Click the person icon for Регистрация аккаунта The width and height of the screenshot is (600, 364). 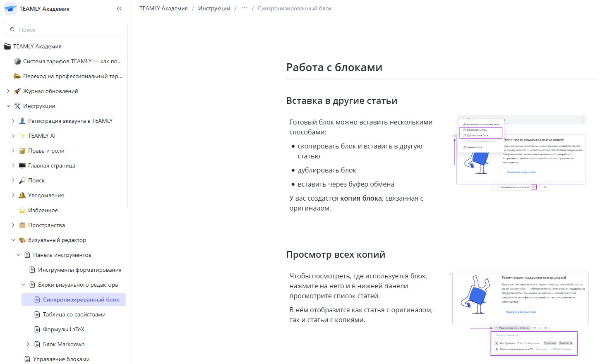(22, 121)
